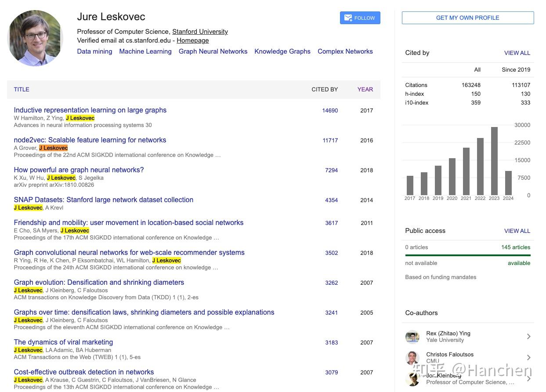Open 'Inductive representation learning on large graphs' paper

(x=90, y=110)
